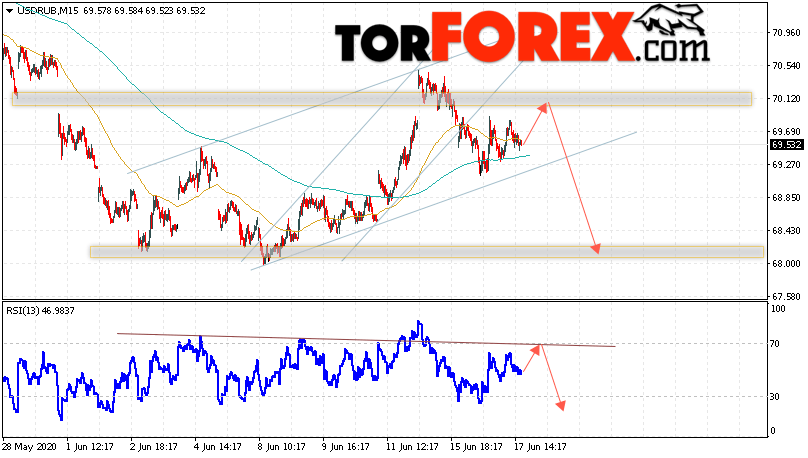Click the long red downward forecast arrowhead

(595, 248)
